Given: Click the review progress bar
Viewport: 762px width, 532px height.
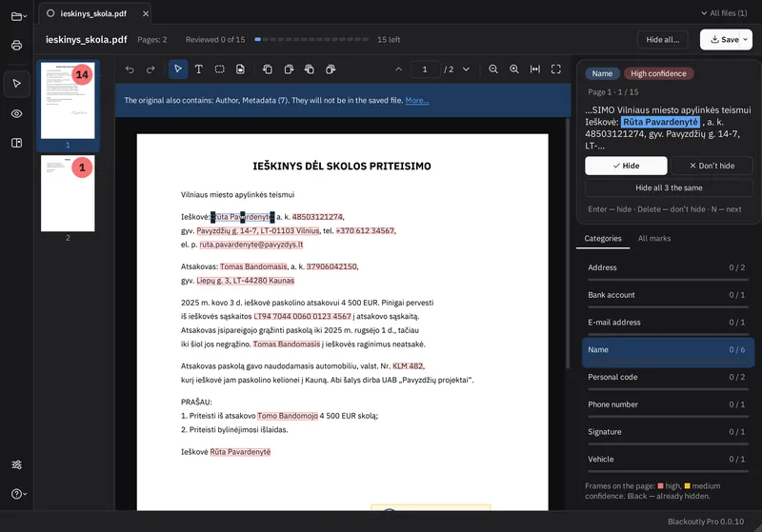Looking at the screenshot, I should (x=311, y=39).
